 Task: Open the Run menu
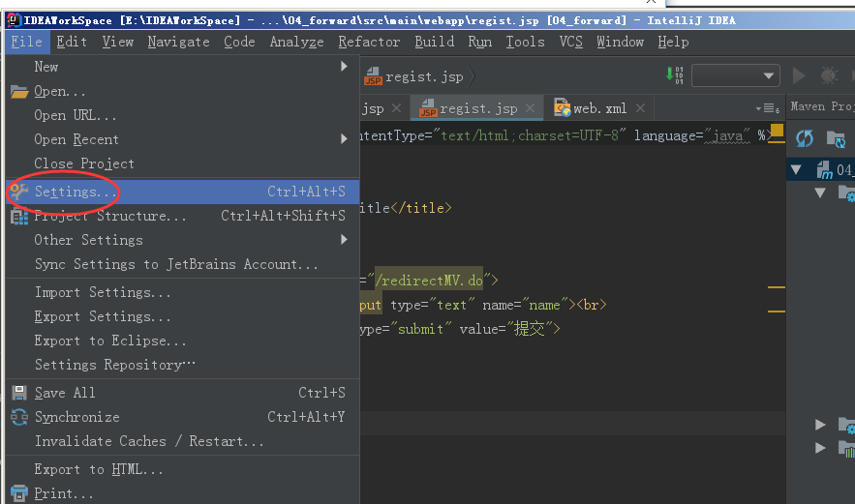coord(480,42)
